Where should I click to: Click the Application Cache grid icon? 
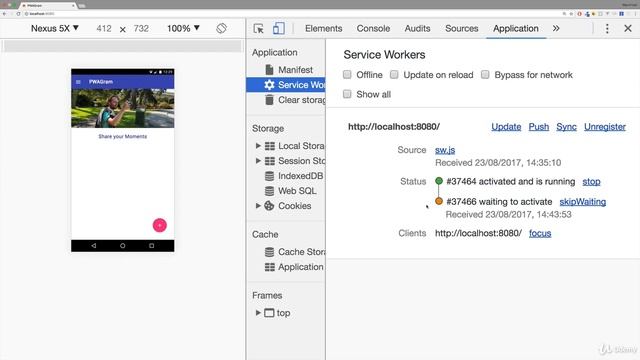(x=269, y=267)
